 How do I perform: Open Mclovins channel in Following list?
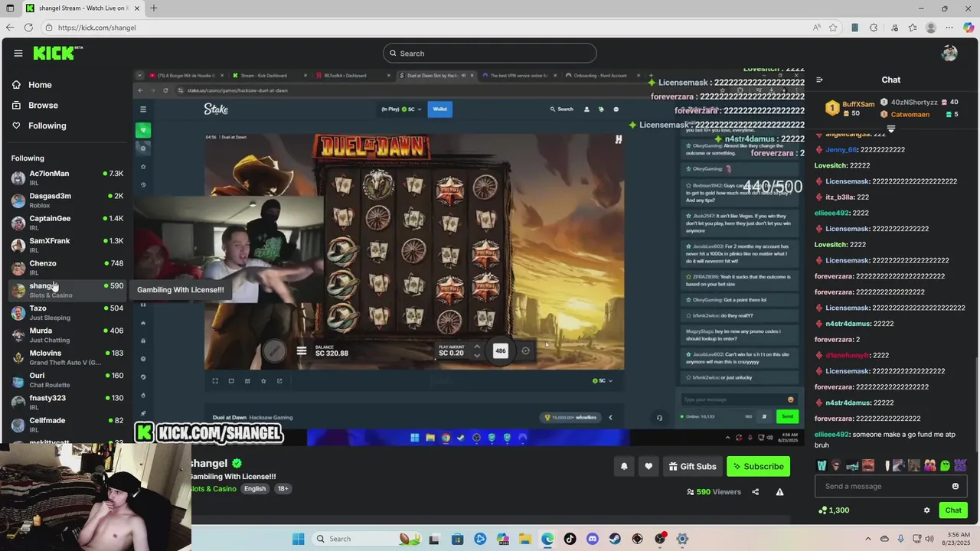click(x=67, y=357)
